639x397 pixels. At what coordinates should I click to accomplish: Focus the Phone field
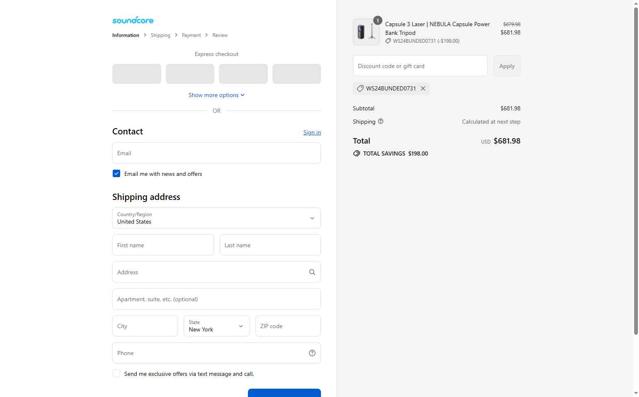click(216, 353)
